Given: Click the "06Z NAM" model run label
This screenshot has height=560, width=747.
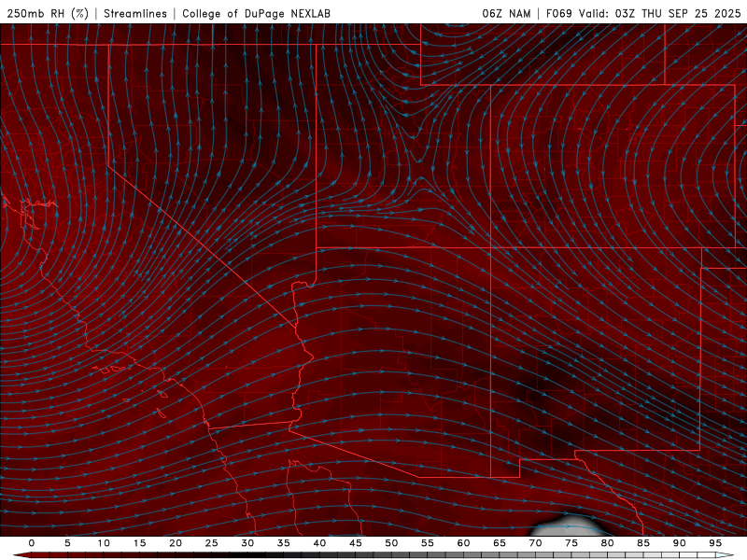Looking at the screenshot, I should click(x=506, y=13).
